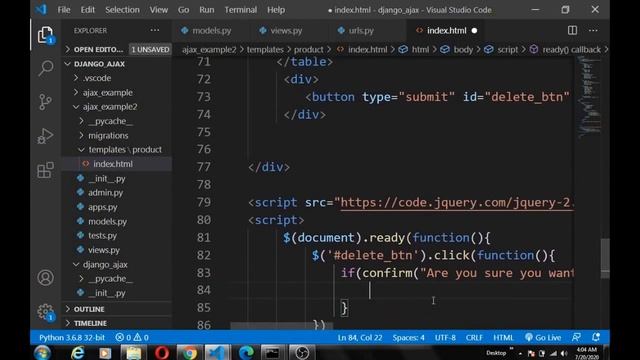Switch to the models.py tab

coord(207,31)
